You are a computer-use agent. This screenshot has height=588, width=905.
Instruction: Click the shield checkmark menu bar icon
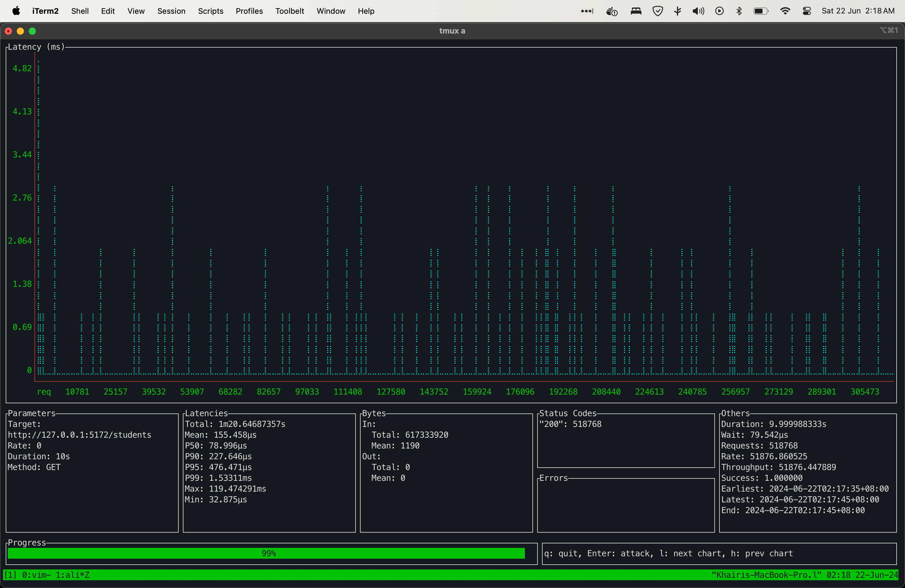(658, 11)
